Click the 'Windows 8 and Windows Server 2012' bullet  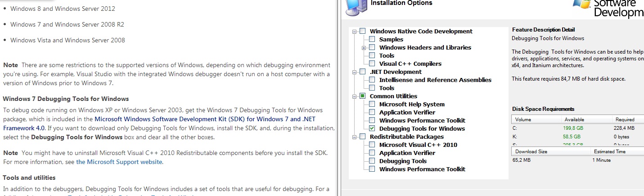tap(63, 9)
